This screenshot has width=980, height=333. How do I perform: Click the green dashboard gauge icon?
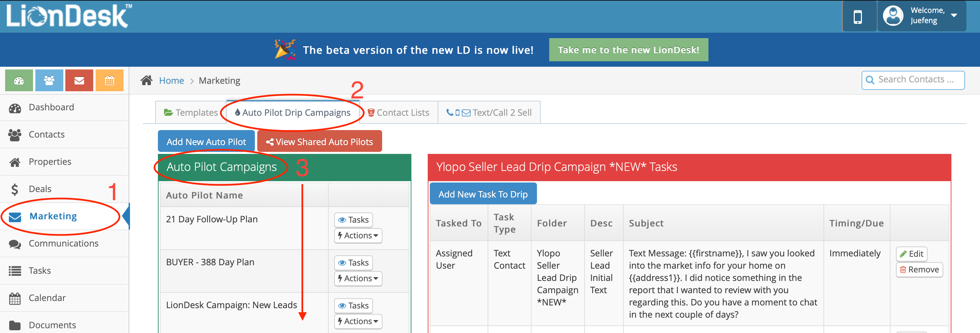coord(19,80)
